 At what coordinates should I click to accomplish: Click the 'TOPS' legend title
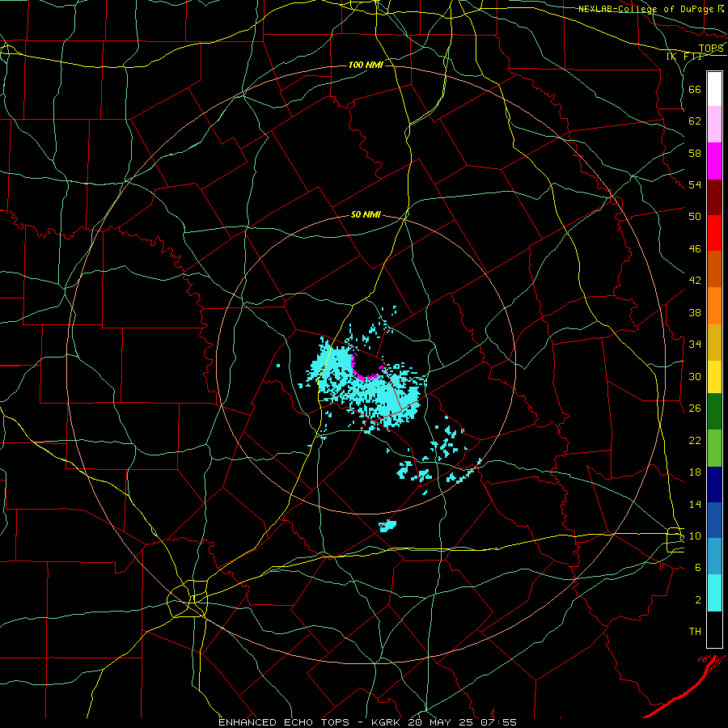711,49
